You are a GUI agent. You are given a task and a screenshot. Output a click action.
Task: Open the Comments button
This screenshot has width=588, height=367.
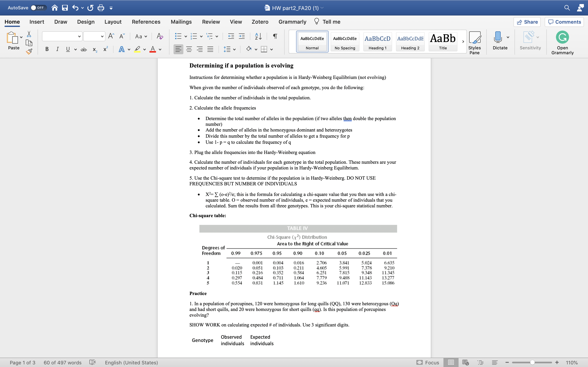click(x=565, y=22)
